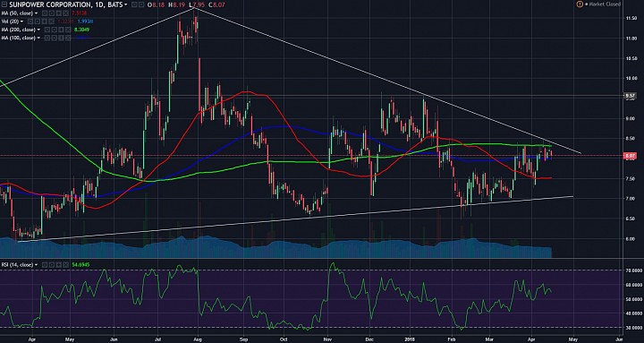This screenshot has height=343, width=644.
Task: Remove the Vol (20) indicator with X icon
Action: point(51,21)
